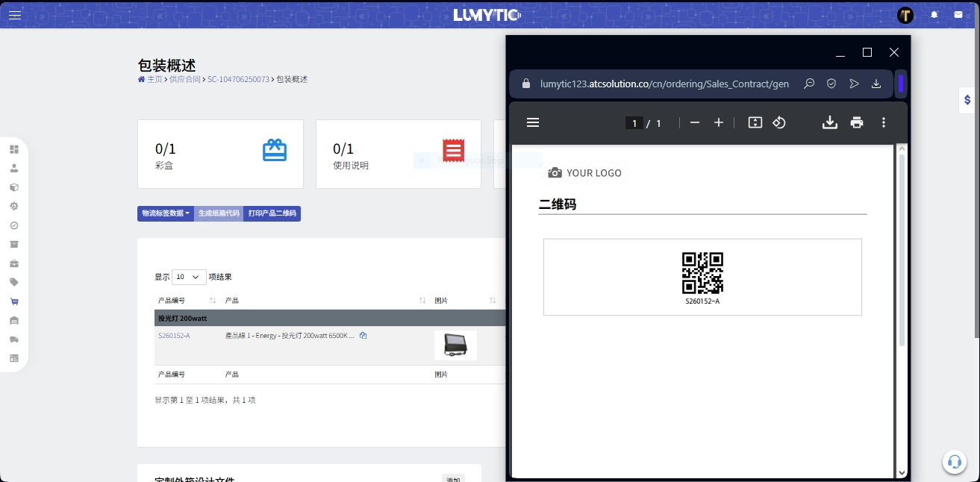Open the support headset chat icon
The height and width of the screenshot is (482, 980).
pyautogui.click(x=954, y=462)
